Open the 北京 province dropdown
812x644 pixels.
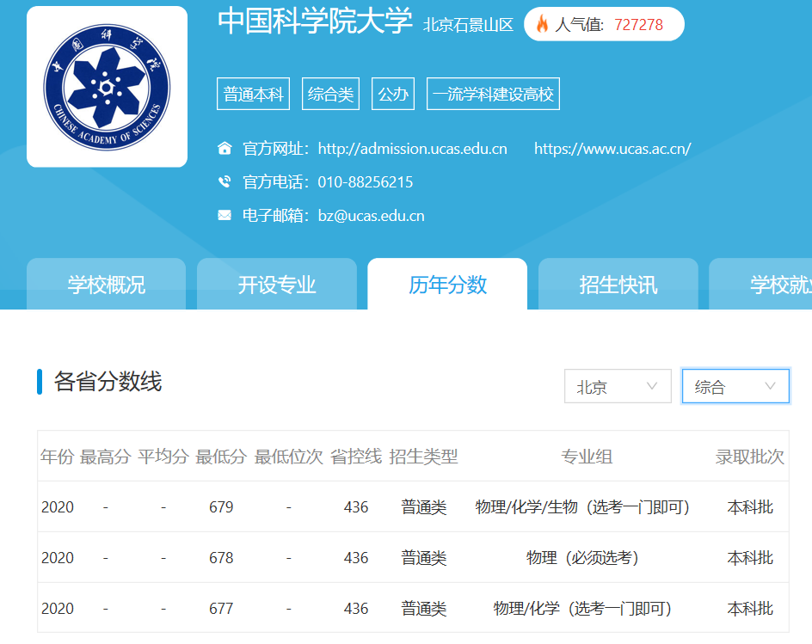coord(617,386)
